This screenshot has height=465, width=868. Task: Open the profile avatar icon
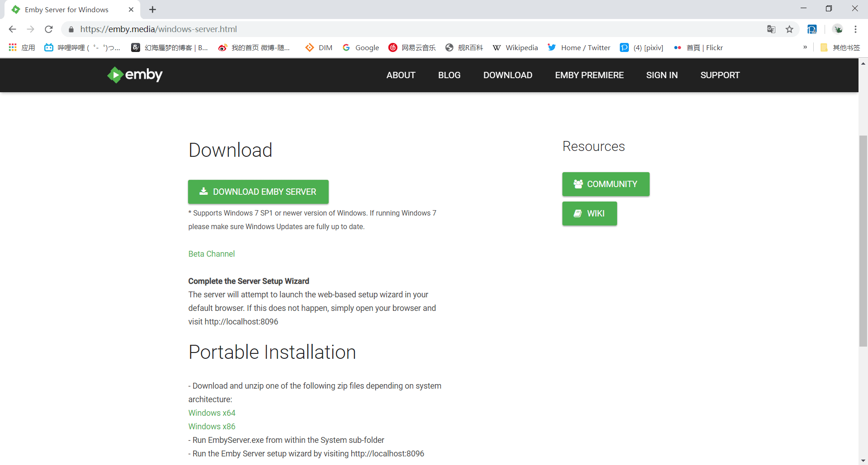tap(838, 29)
